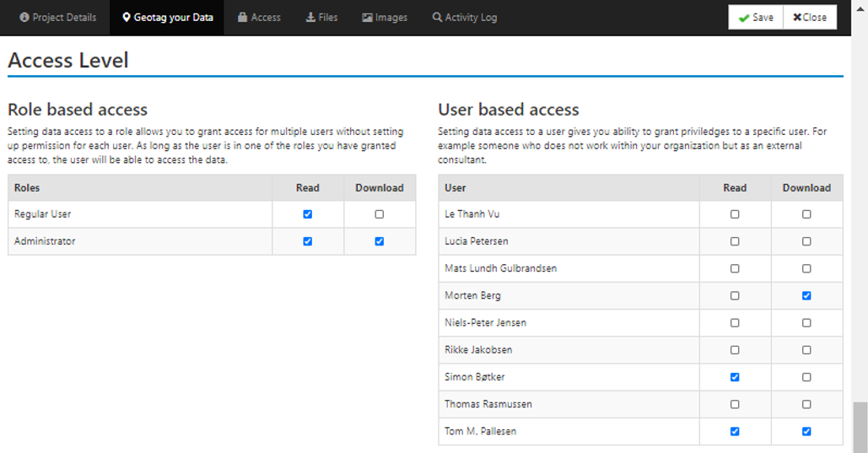
Task: Enable Read for Morten Berg
Action: pos(735,296)
